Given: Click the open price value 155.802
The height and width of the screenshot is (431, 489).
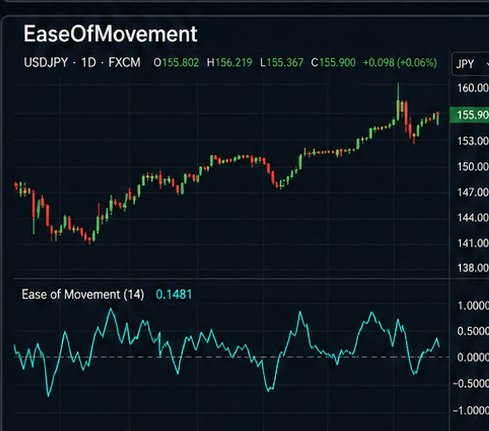Looking at the screenshot, I should [180, 62].
